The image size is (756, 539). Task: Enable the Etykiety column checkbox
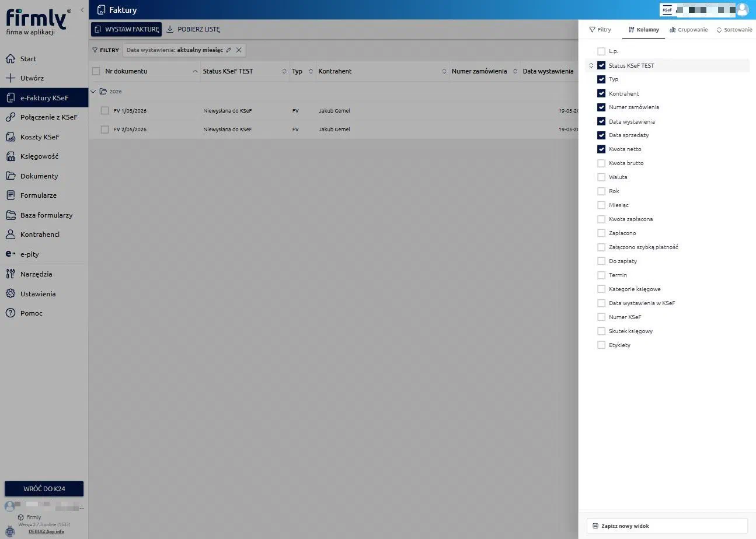tap(601, 345)
